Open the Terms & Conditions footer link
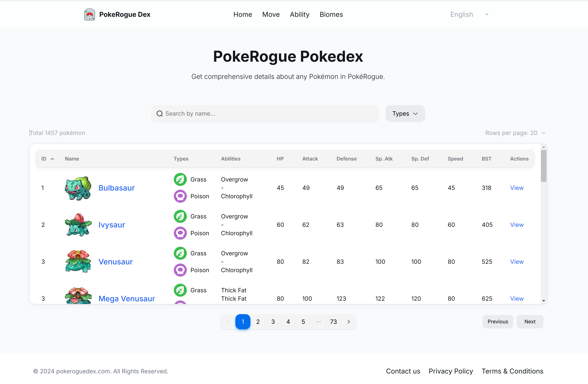 pos(512,371)
